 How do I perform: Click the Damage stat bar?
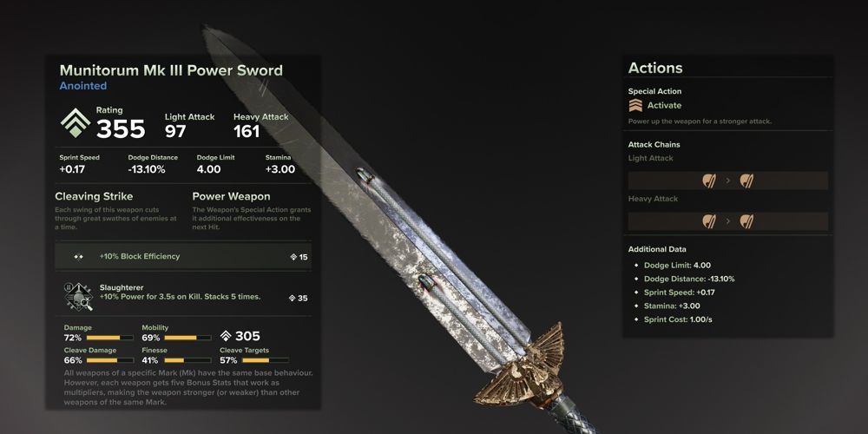[x=109, y=338]
